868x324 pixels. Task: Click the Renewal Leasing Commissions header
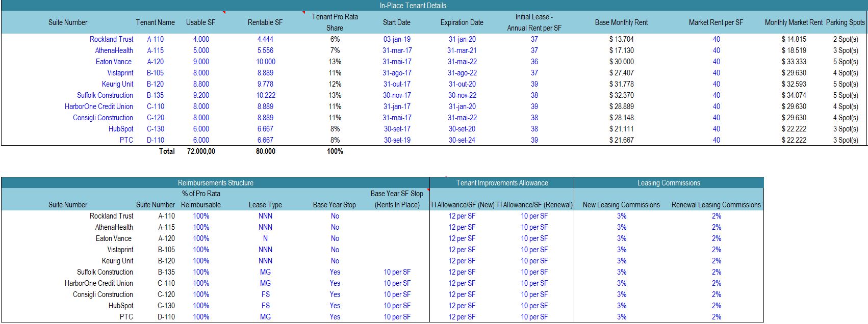point(716,205)
